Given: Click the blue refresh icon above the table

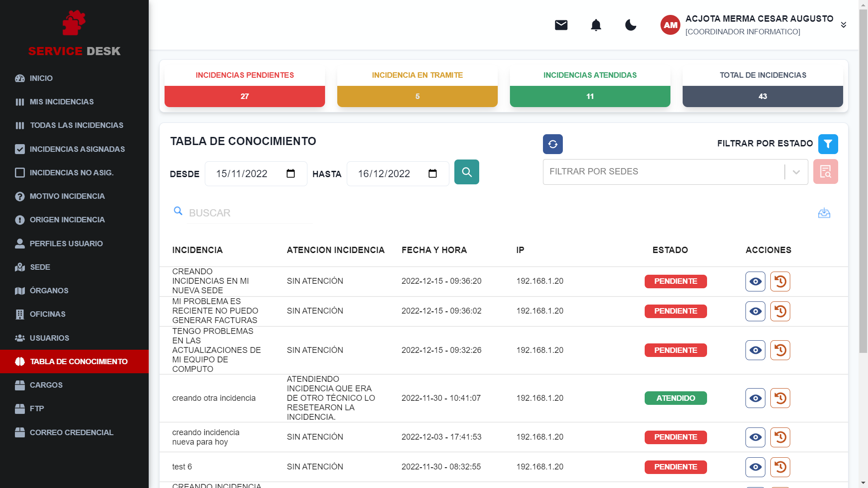Looking at the screenshot, I should pyautogui.click(x=552, y=144).
